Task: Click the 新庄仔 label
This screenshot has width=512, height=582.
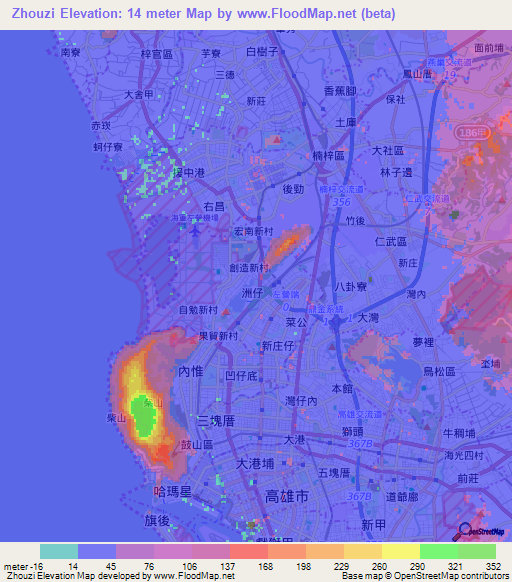Action: [x=278, y=346]
